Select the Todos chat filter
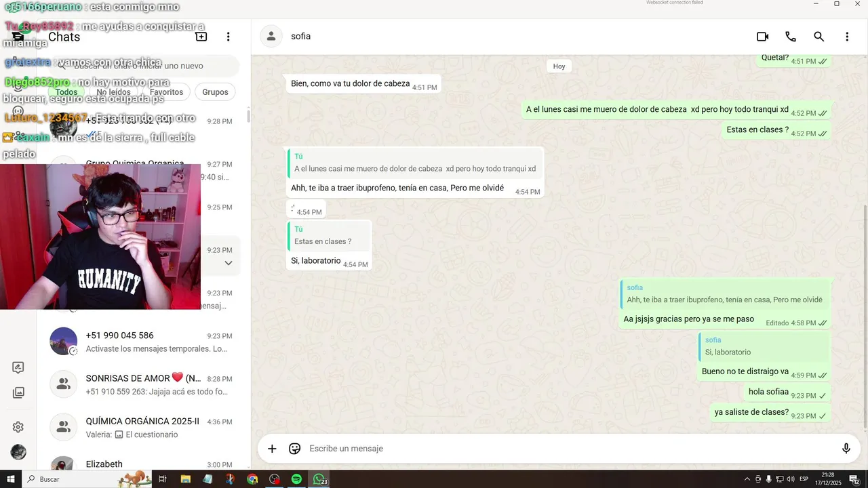This screenshot has height=488, width=868. coord(66,92)
